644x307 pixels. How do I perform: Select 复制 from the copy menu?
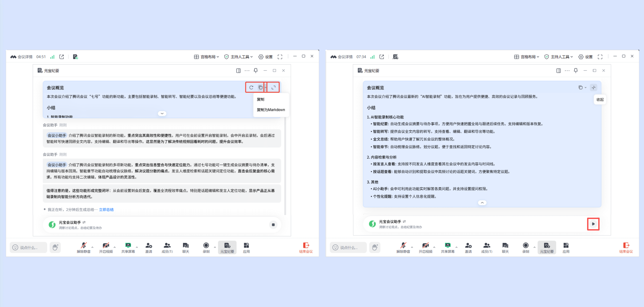tap(260, 99)
